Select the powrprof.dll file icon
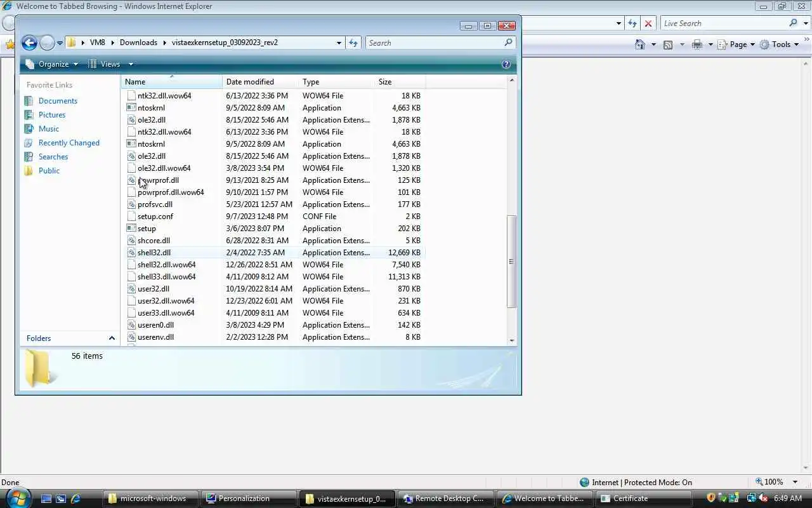 point(131,180)
